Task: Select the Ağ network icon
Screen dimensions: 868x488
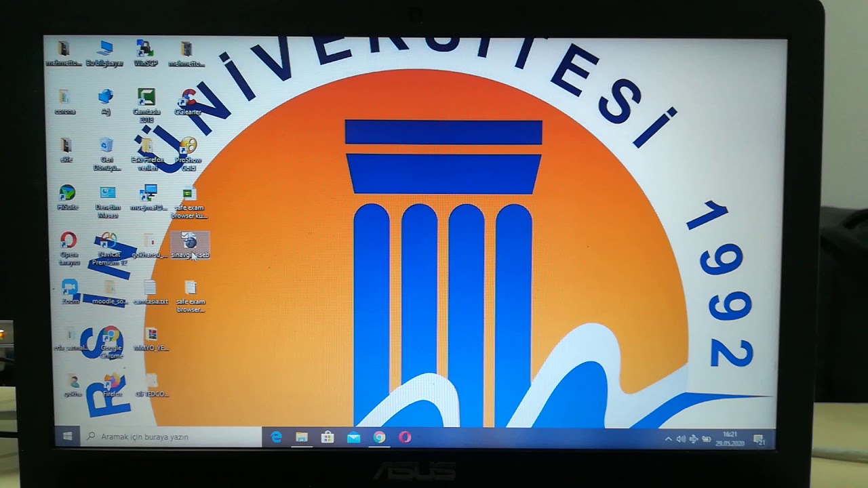Action: click(106, 102)
